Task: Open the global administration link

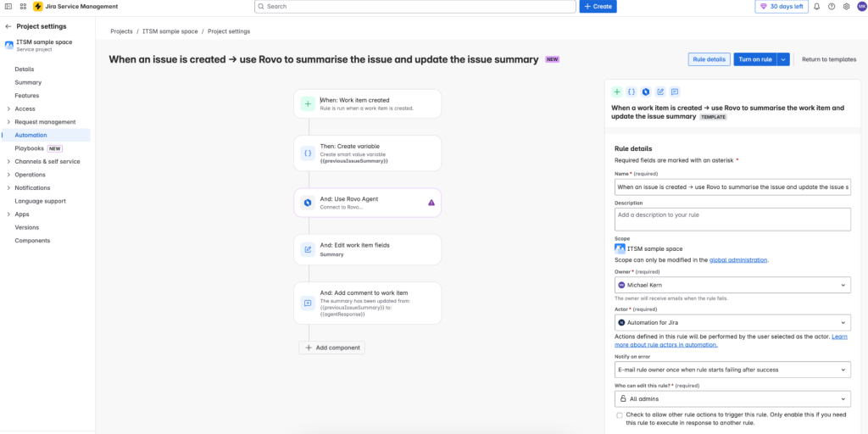Action: [x=738, y=259]
